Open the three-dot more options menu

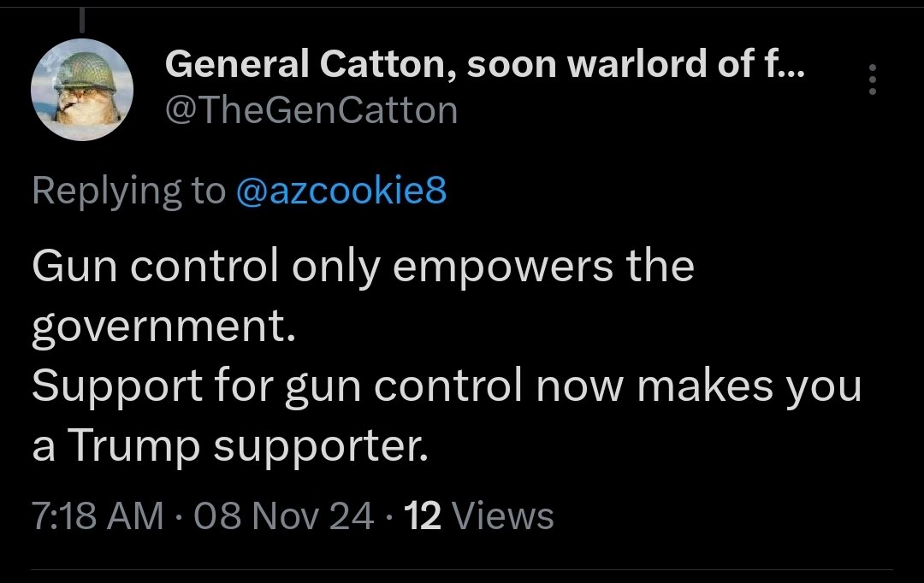[x=872, y=79]
